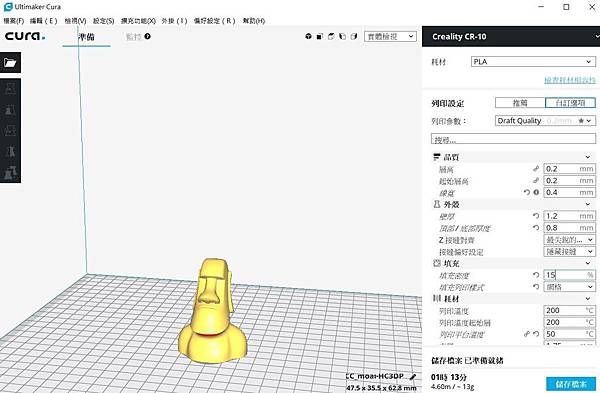This screenshot has height=393, width=600.
Task: Click the 列印溫度起始層 200 field
Action: (569, 322)
